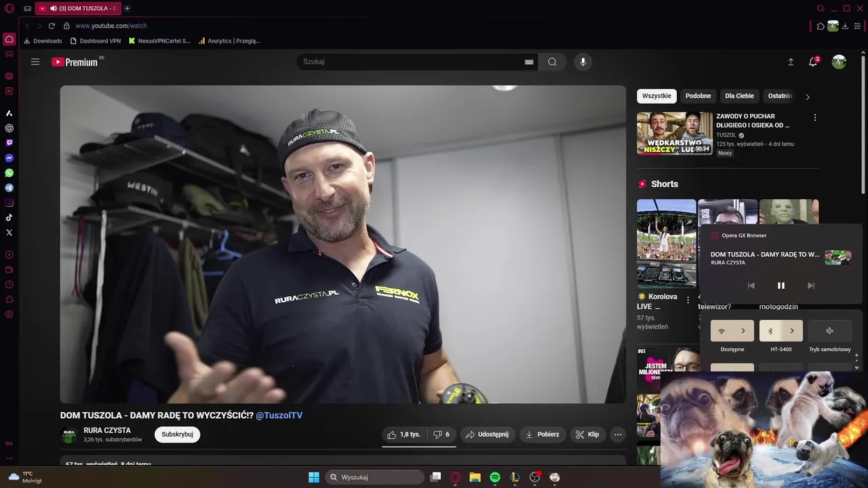Open the YouTube create/upload icon
The width and height of the screenshot is (868, 488).
pyautogui.click(x=791, y=62)
